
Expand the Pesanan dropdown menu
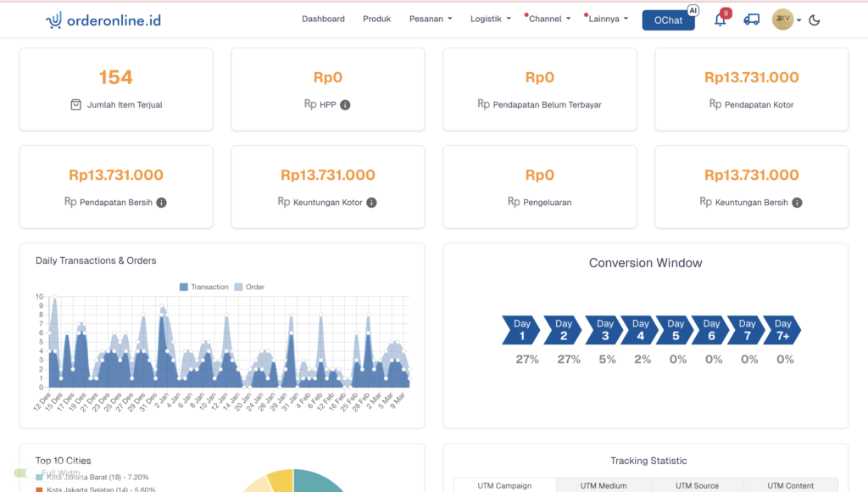(x=431, y=19)
